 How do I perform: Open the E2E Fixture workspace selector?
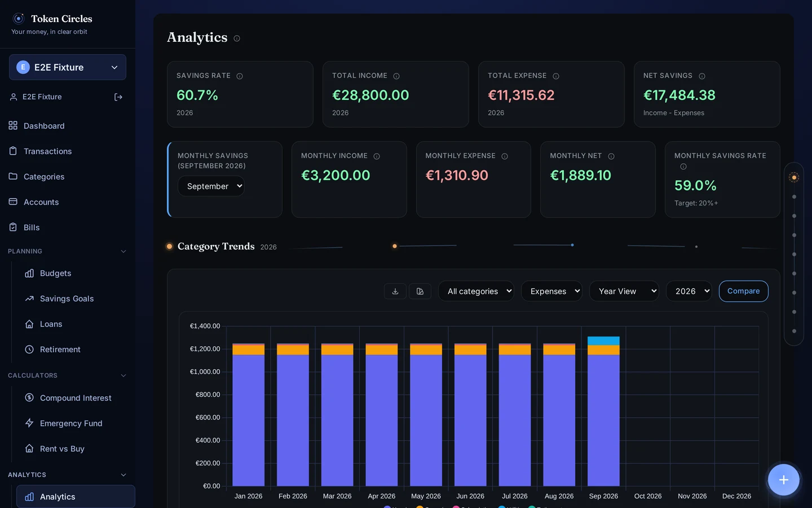(68, 67)
